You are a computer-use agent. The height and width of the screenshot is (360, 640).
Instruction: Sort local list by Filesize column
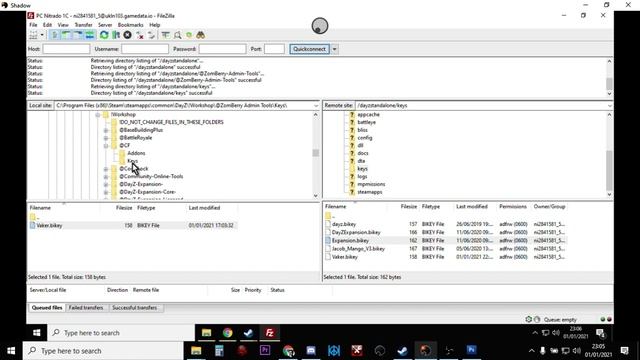(x=124, y=208)
